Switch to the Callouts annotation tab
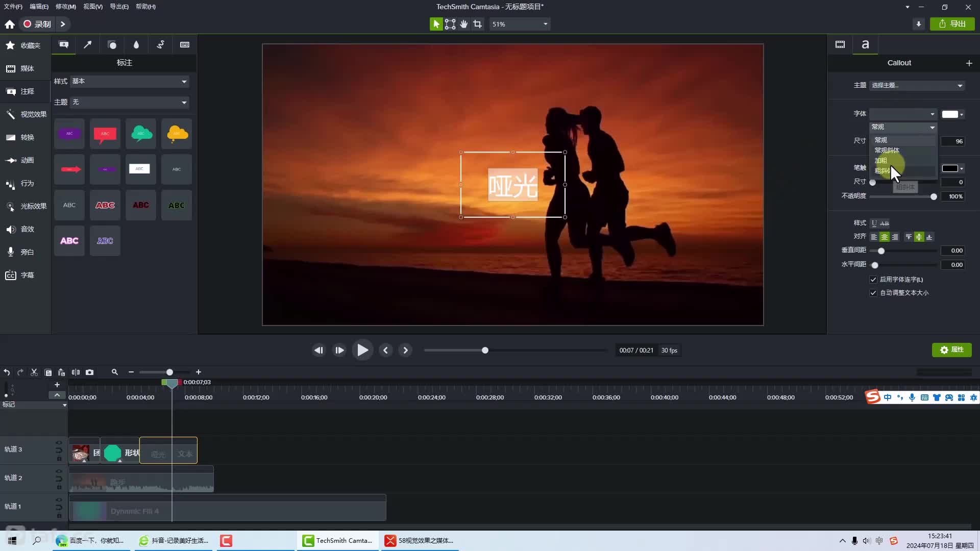This screenshot has width=980, height=551. point(64,45)
